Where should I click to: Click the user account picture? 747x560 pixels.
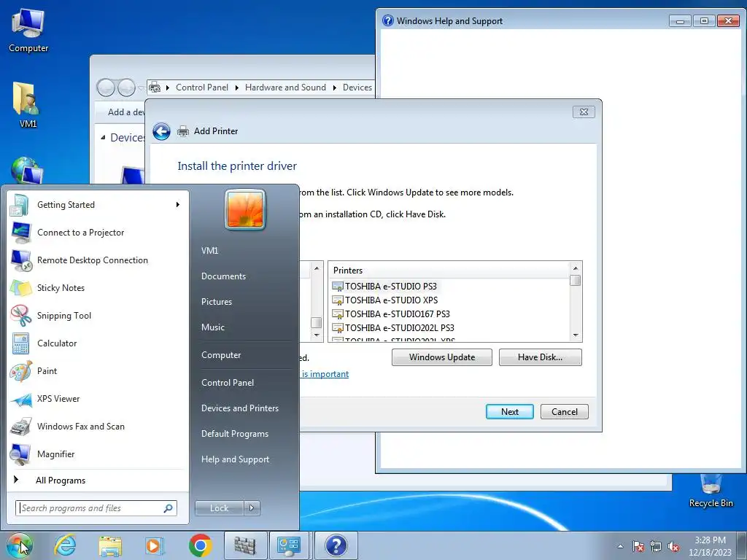point(245,209)
